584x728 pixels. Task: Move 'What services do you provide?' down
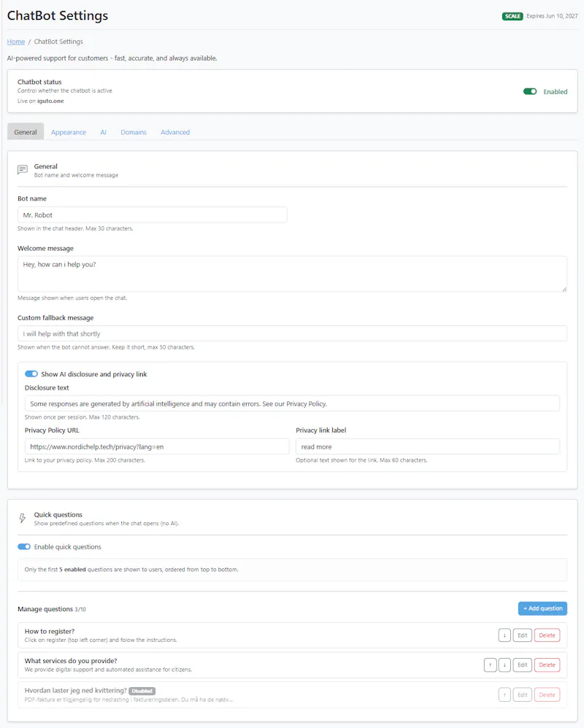pyautogui.click(x=504, y=665)
